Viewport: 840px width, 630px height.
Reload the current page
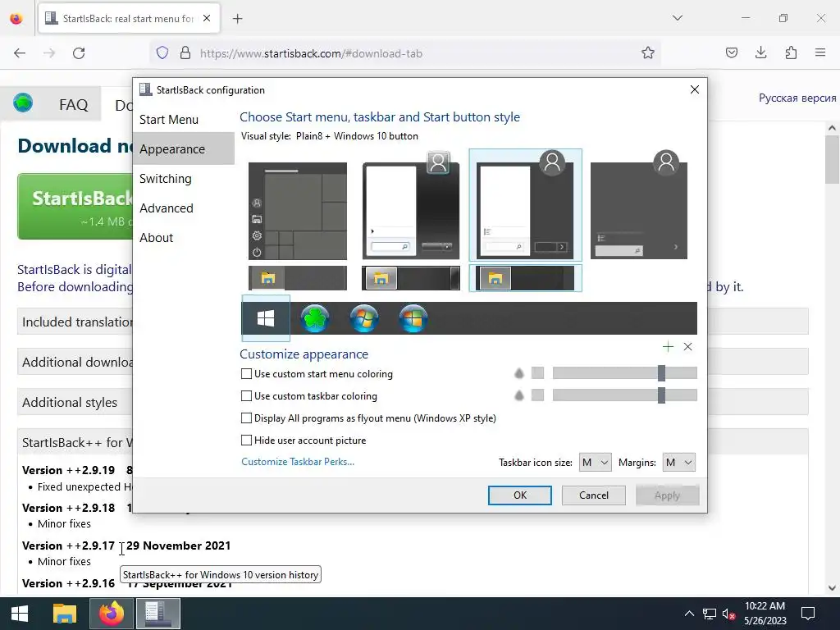79,53
